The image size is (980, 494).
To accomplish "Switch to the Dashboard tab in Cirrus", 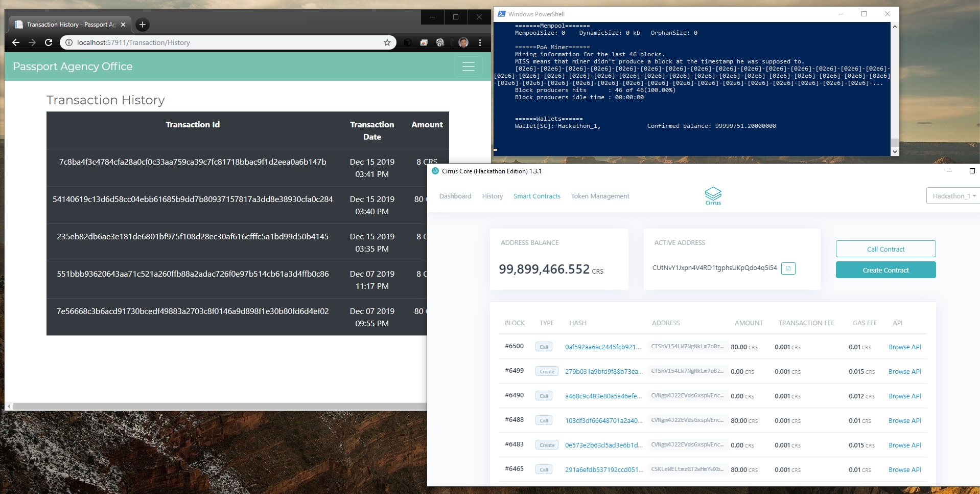I will tap(455, 196).
